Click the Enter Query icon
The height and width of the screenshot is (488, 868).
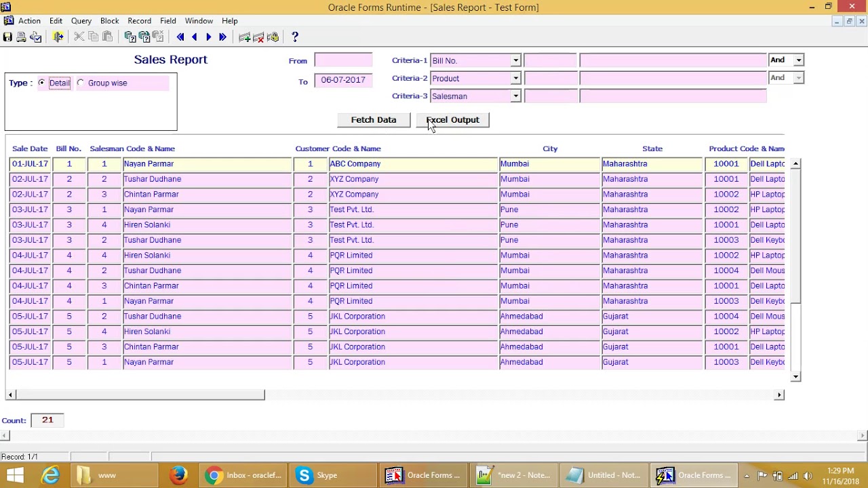point(130,37)
